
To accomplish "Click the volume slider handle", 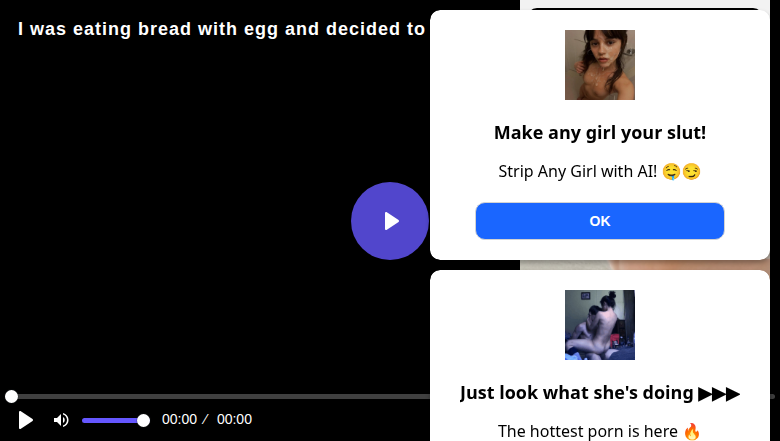I will tap(143, 421).
